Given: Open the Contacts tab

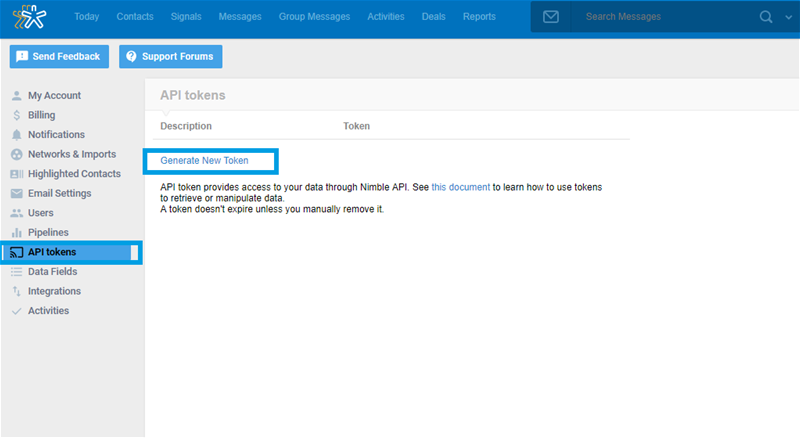Looking at the screenshot, I should click(135, 17).
